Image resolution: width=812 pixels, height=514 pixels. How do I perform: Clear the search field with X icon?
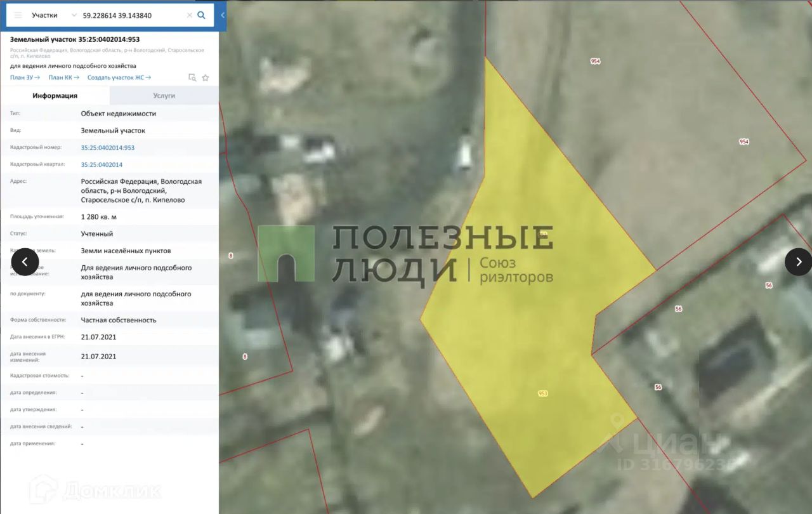click(x=189, y=15)
